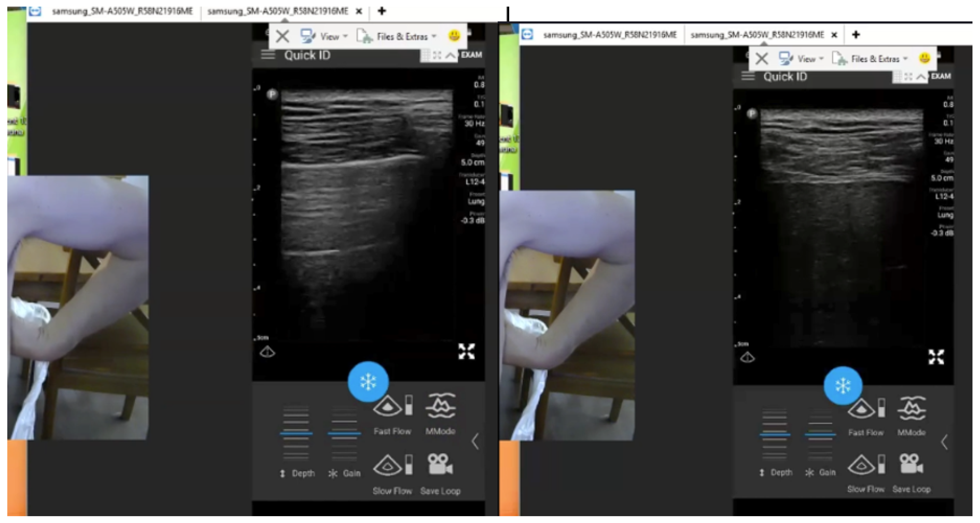The height and width of the screenshot is (523, 980).
Task: Close the active samsung tab in left window
Action: [x=359, y=11]
